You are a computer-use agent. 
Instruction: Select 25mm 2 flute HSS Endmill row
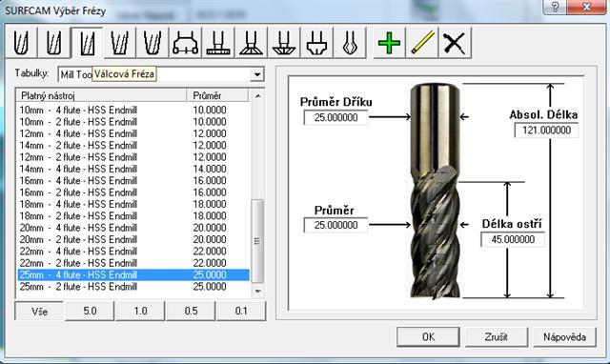[133, 287]
